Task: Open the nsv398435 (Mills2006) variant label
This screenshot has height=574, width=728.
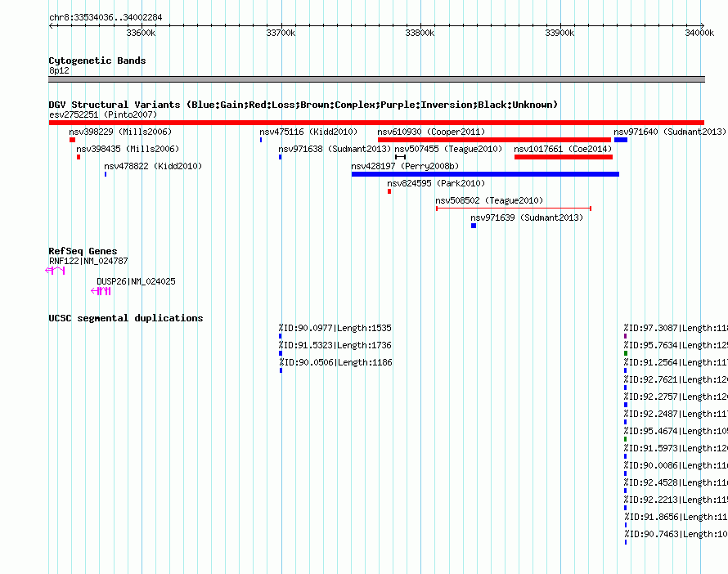Action: 128,149
